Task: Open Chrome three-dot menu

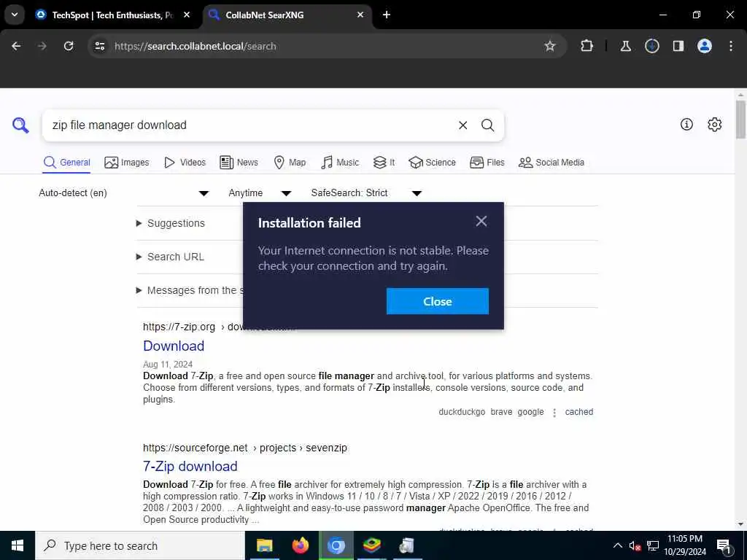Action: (731, 46)
